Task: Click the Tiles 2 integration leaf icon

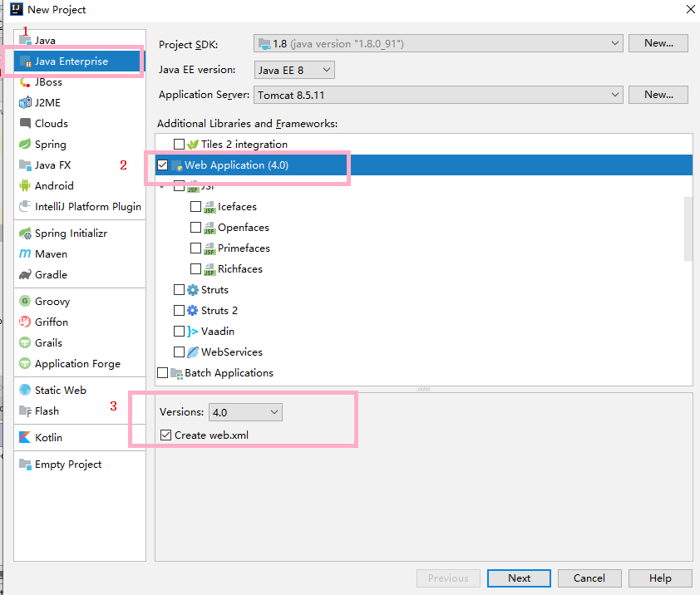Action: (192, 144)
